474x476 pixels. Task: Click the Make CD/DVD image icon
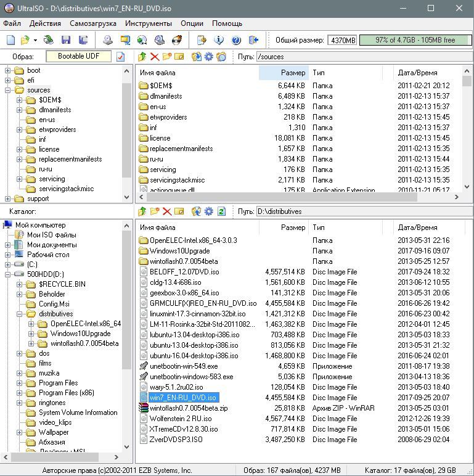(x=107, y=40)
